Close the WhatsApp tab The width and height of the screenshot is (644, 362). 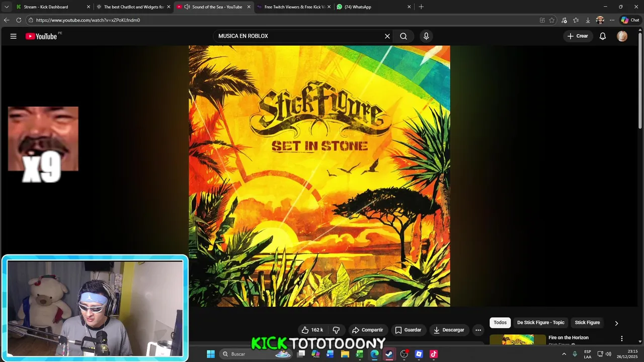pos(409,7)
